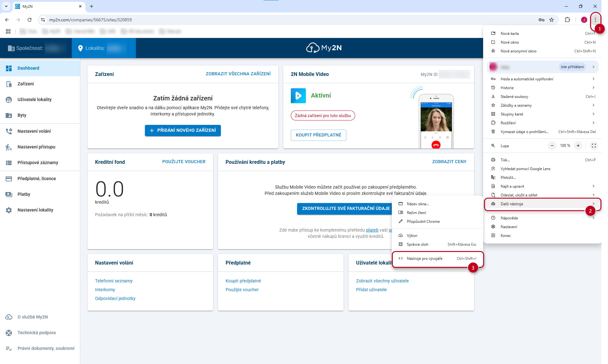Expand Hesla a automatické vyplňování submenu
Viewport: 608px width, 364px height.
point(543,79)
